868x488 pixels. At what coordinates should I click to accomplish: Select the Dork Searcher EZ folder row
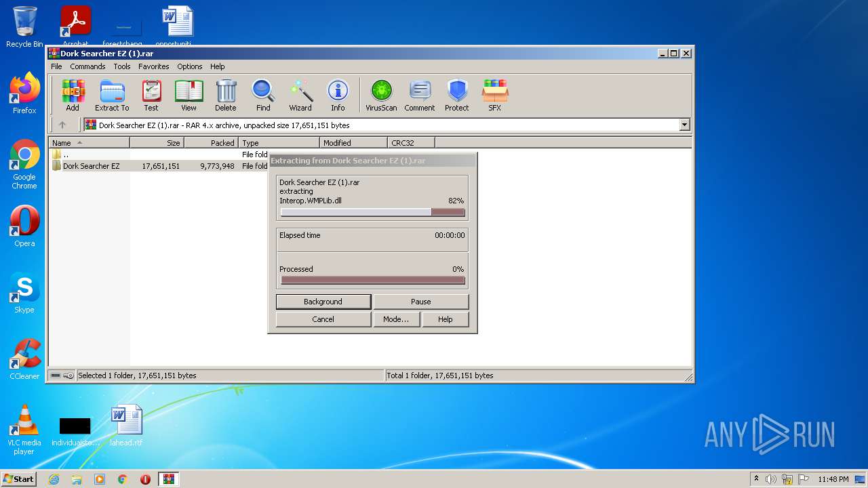click(x=159, y=166)
